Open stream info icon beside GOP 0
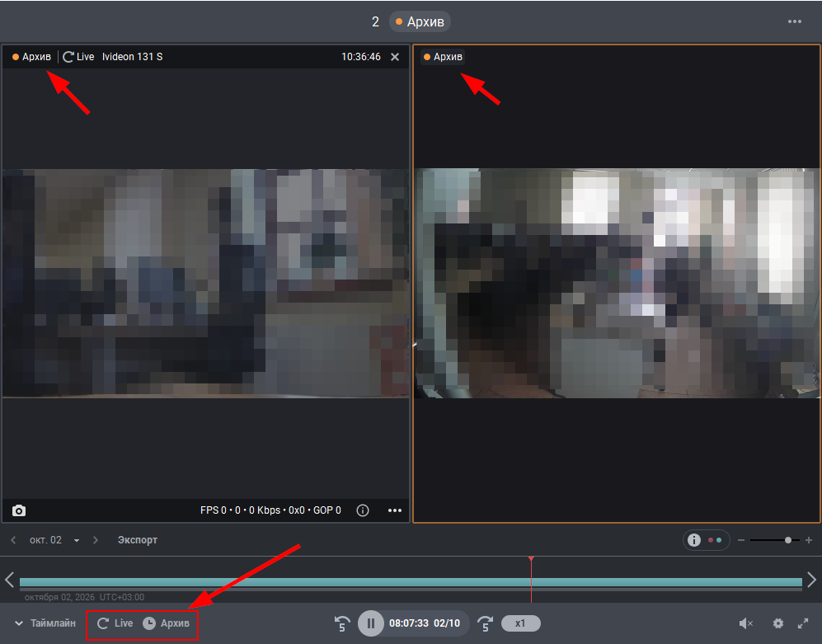822x644 pixels. tap(363, 510)
